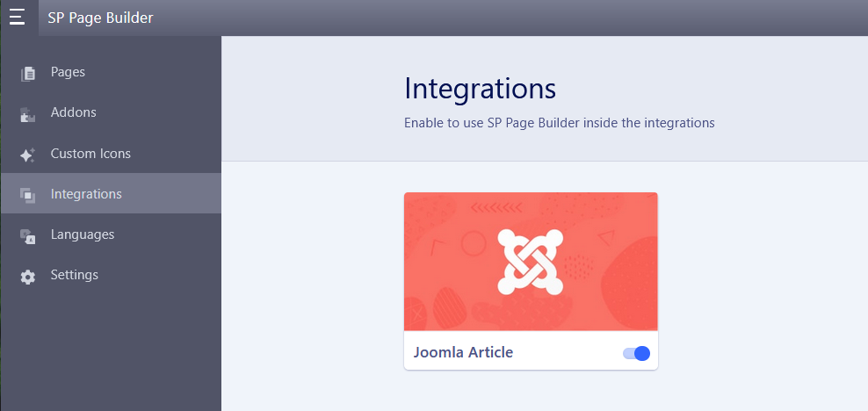
Task: Click the SP Page Builder title
Action: click(x=100, y=18)
